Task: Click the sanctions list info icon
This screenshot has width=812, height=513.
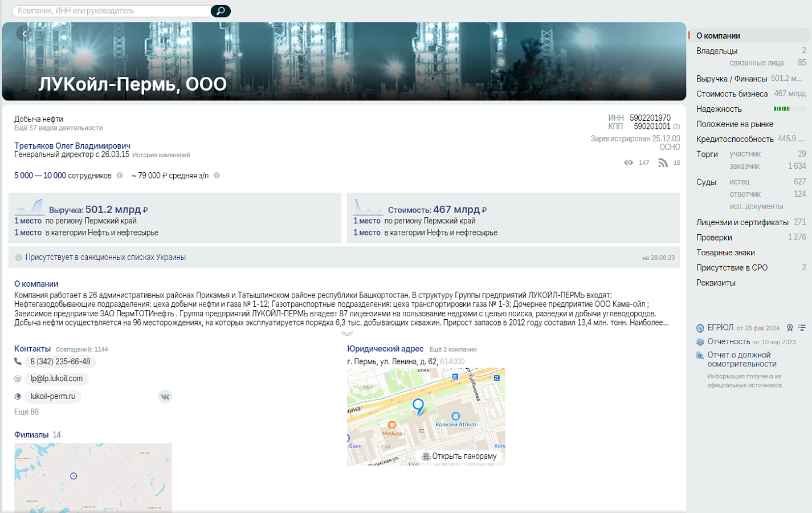Action: tap(19, 258)
